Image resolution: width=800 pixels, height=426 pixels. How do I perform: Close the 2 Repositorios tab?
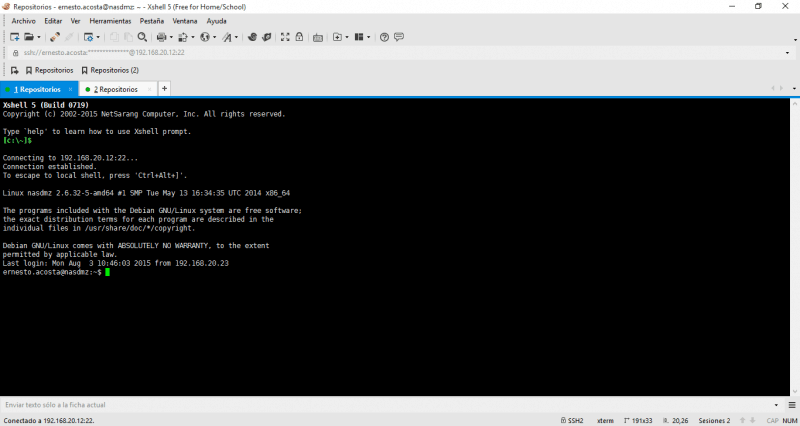click(x=149, y=89)
